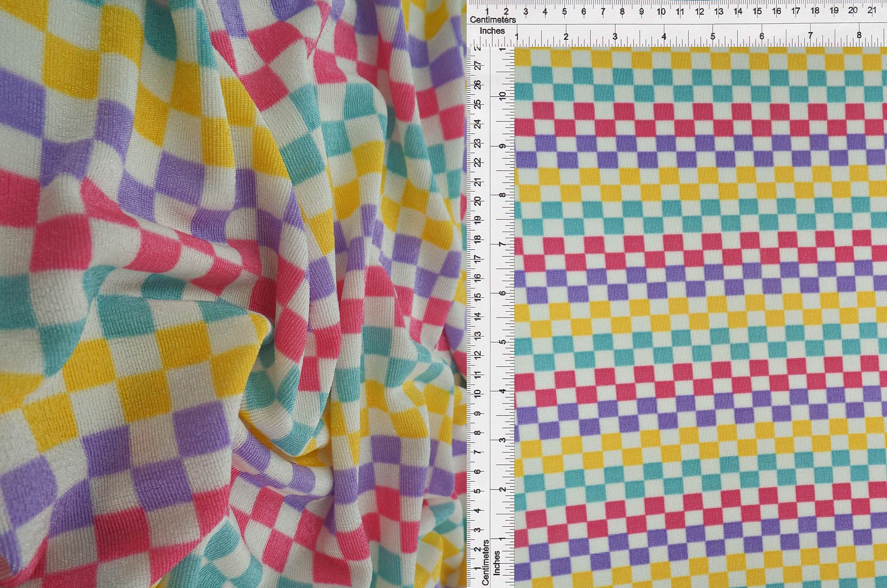The width and height of the screenshot is (887, 588).
Task: Click the 21 mark on the horizontal centimeter ruler
Action: coord(872,11)
